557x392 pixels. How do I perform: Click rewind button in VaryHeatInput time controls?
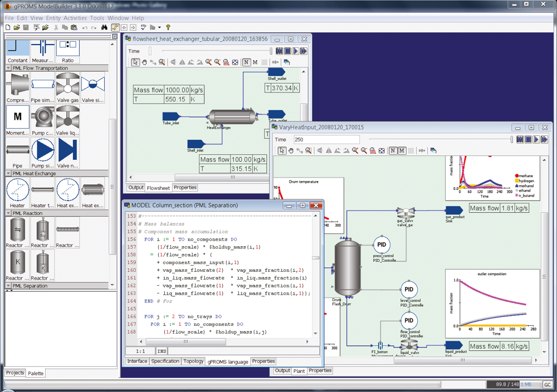click(520, 140)
